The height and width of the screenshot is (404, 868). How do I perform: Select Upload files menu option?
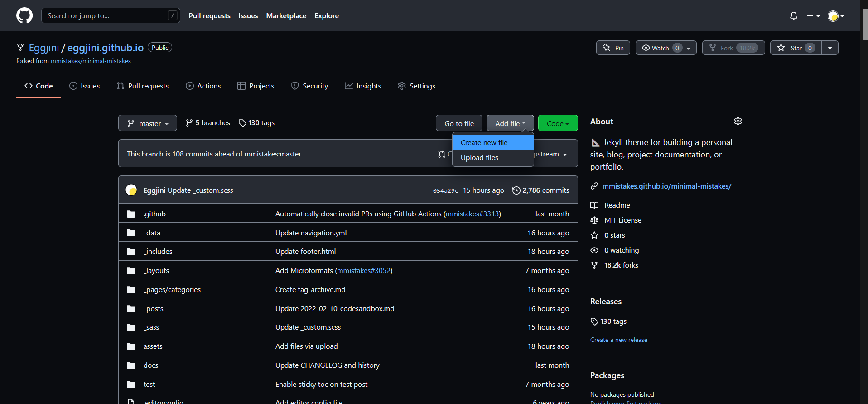(493, 157)
